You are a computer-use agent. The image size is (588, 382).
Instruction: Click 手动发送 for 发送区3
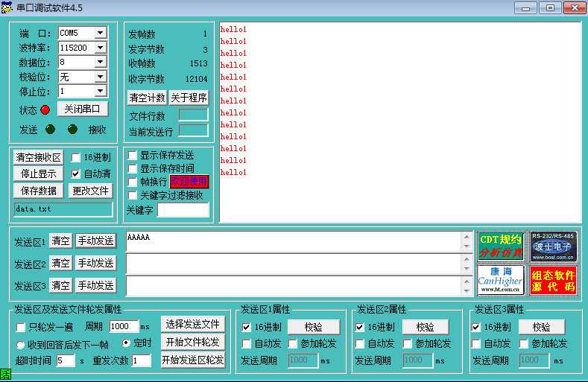point(95,286)
